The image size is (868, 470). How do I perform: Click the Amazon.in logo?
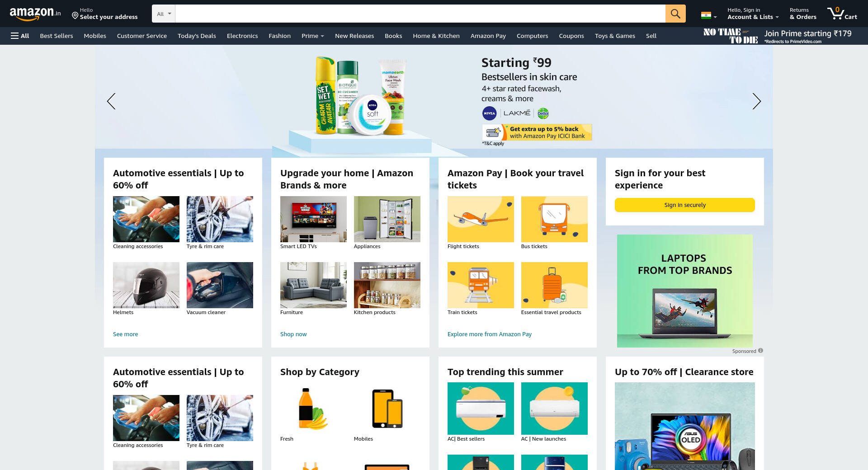pos(35,14)
